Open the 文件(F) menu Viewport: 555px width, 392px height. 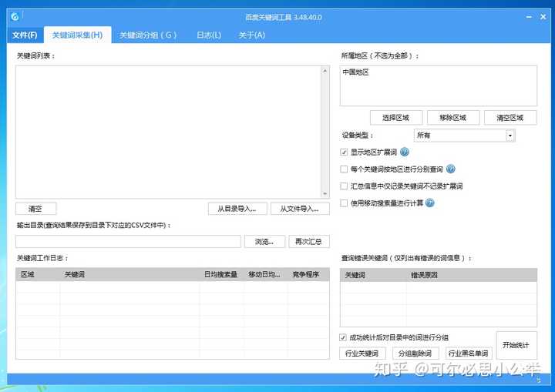25,35
